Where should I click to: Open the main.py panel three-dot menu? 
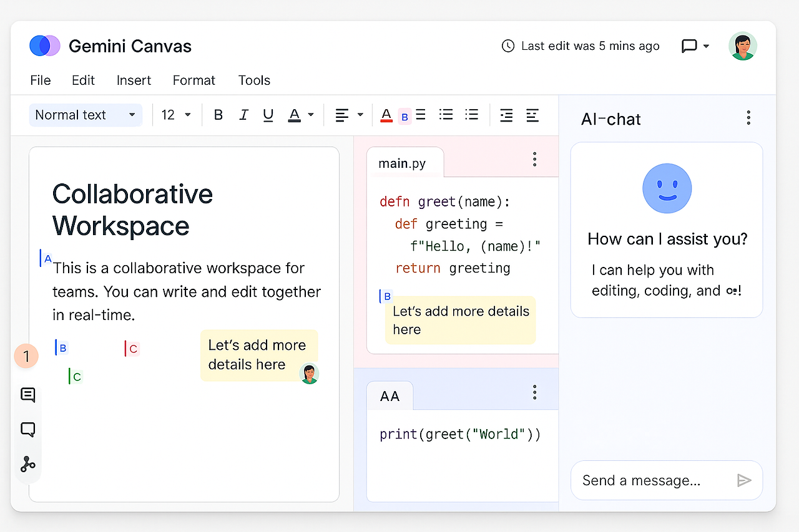[534, 159]
